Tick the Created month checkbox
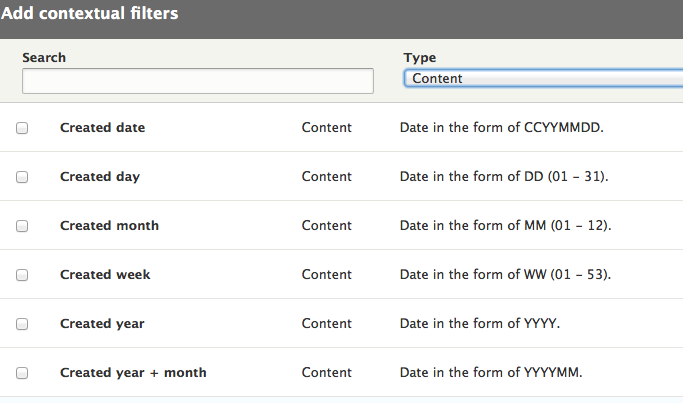Image resolution: width=683 pixels, height=403 pixels. [x=22, y=226]
